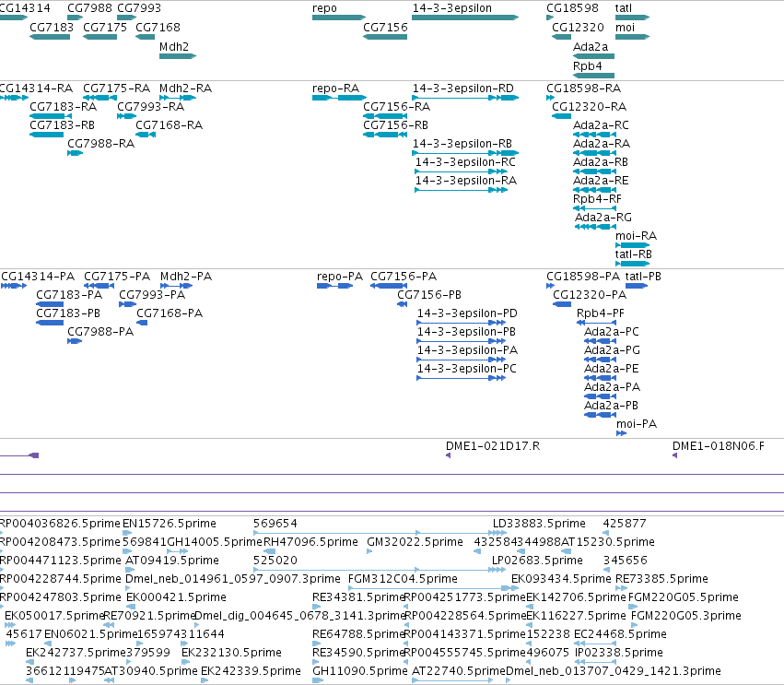Click the Ada2a-PG protein label
This screenshot has width=784, height=685.
(613, 350)
